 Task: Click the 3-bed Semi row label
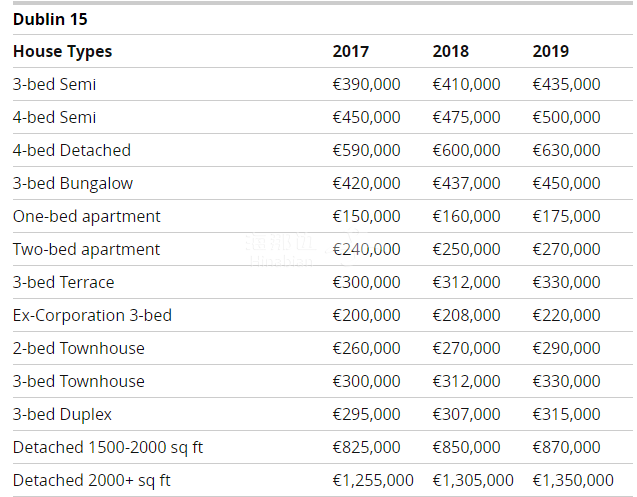pos(54,84)
